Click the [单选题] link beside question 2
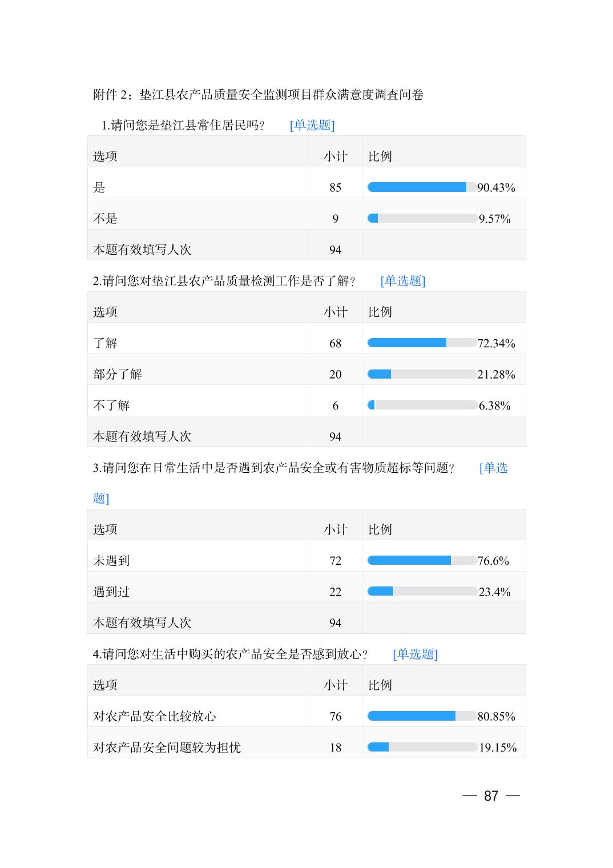Image resolution: width=613 pixels, height=868 pixels. pos(402,281)
